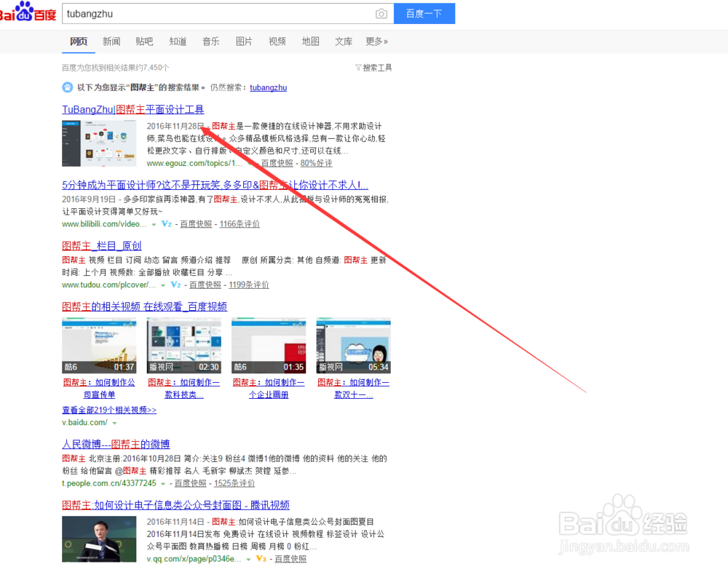Screen dimensions: 728x572
Task: Open 人民微博---图帮主的微博 result
Action: click(x=116, y=445)
